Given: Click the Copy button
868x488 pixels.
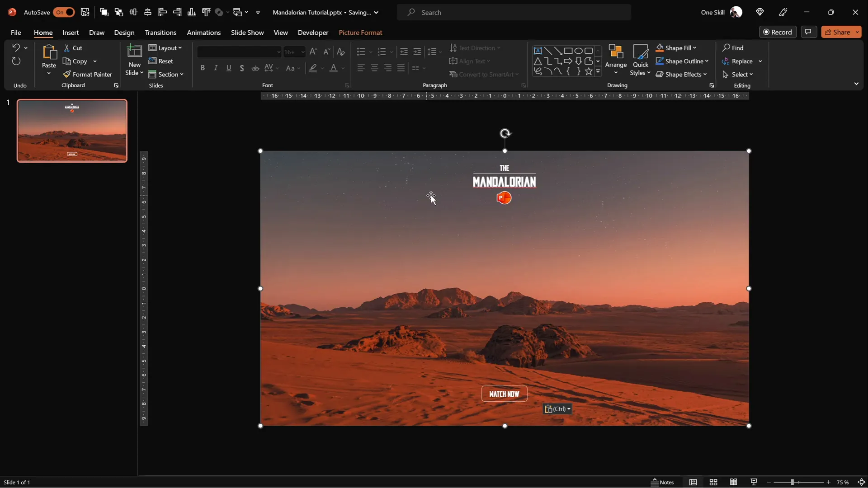Looking at the screenshot, I should pyautogui.click(x=75, y=61).
